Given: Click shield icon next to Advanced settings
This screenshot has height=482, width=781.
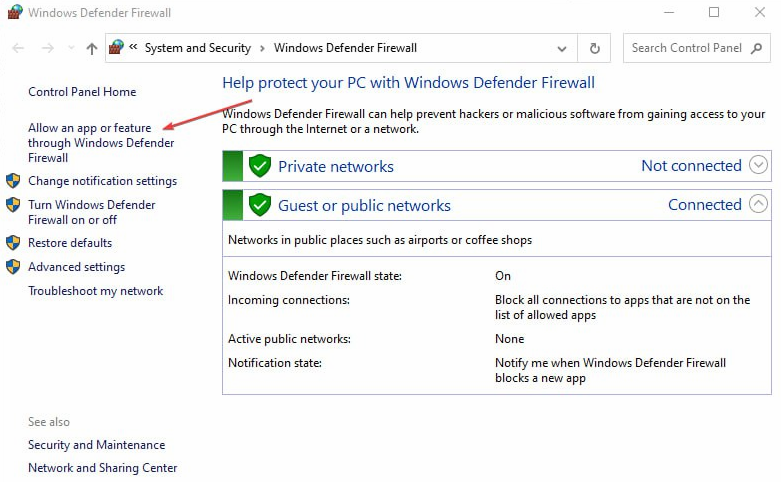Looking at the screenshot, I should click(13, 267).
